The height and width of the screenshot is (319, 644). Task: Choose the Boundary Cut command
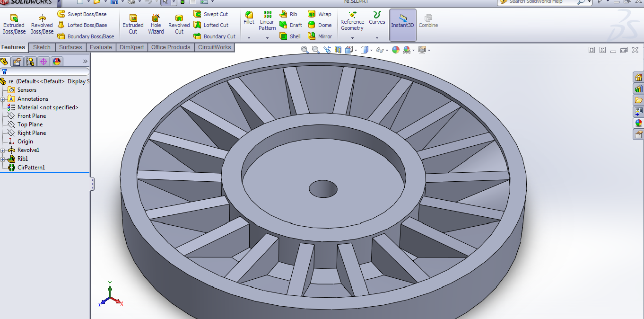[x=214, y=36]
